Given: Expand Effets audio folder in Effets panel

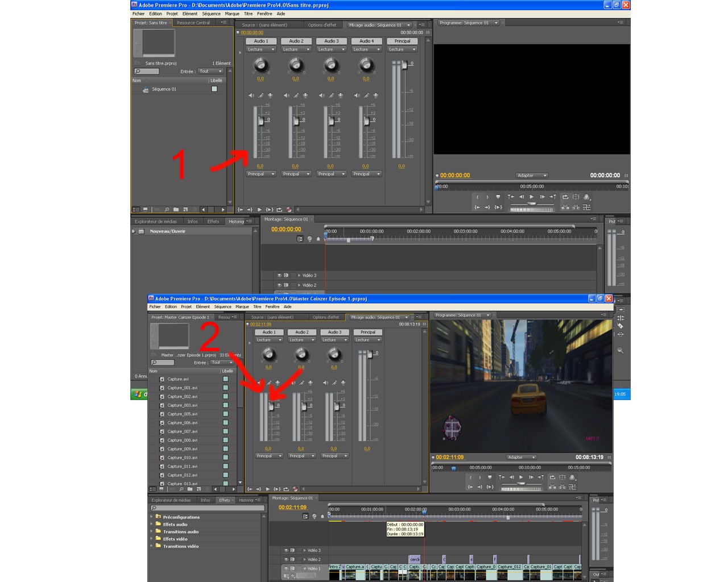Looking at the screenshot, I should click(152, 525).
